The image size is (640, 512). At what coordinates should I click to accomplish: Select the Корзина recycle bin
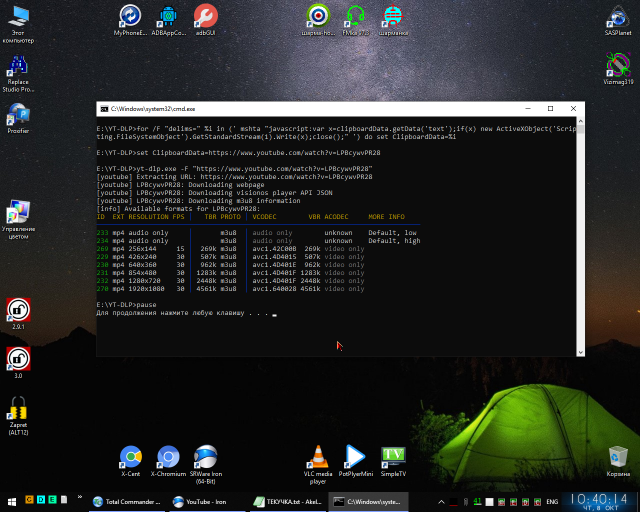618,461
